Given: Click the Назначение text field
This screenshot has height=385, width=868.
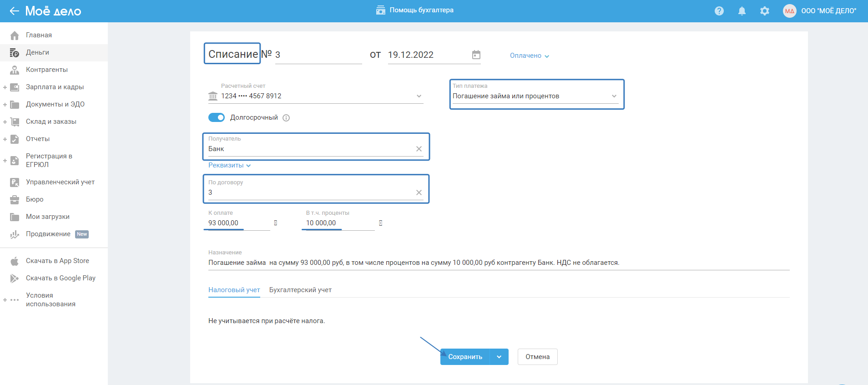Looking at the screenshot, I should click(x=499, y=263).
